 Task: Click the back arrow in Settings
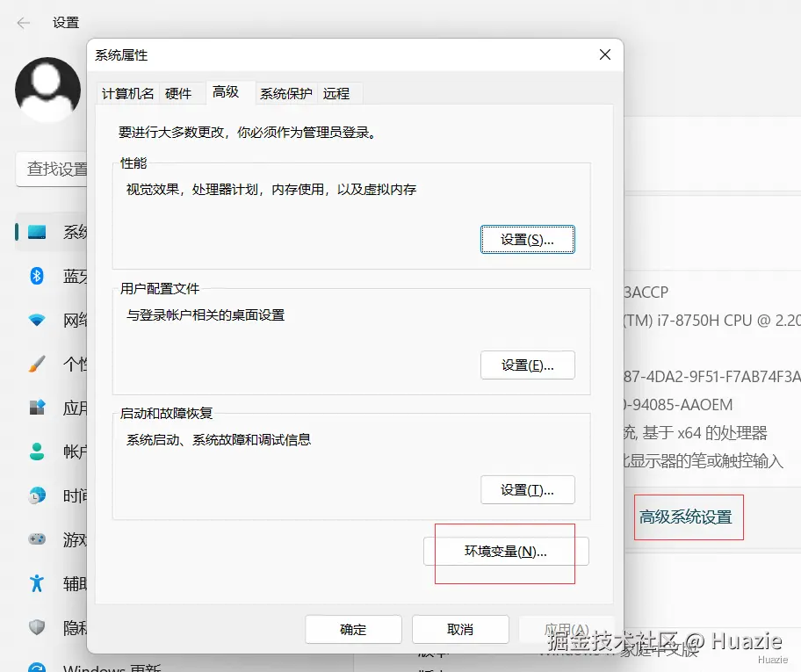click(x=24, y=23)
